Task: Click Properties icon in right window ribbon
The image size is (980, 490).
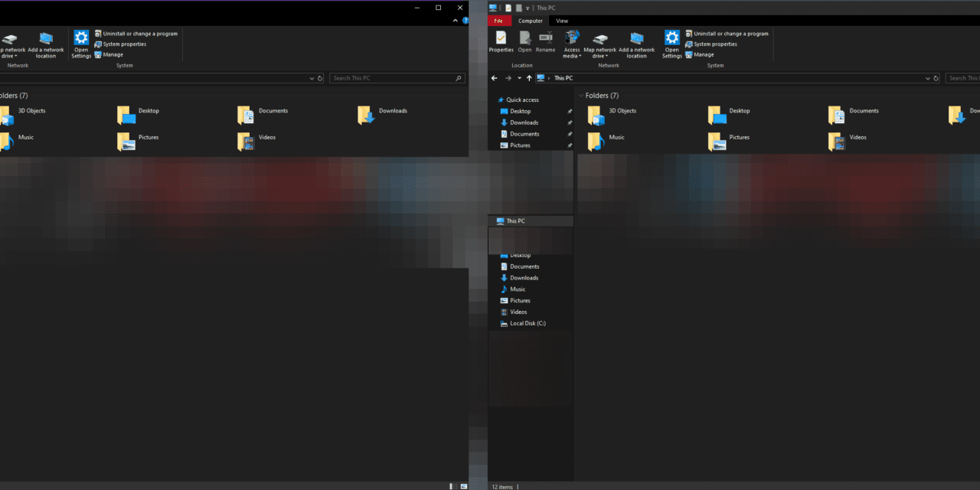Action: (501, 41)
